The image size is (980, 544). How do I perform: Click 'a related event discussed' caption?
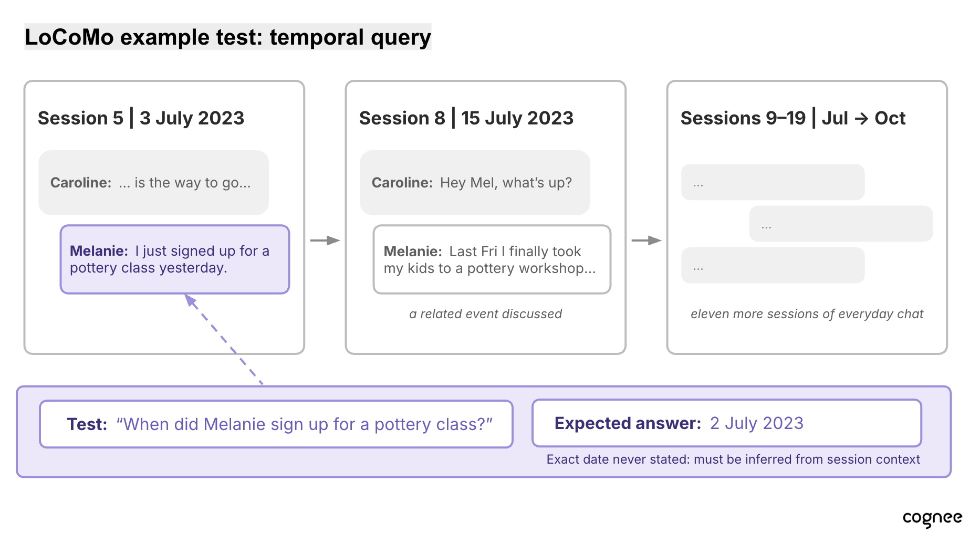point(485,314)
